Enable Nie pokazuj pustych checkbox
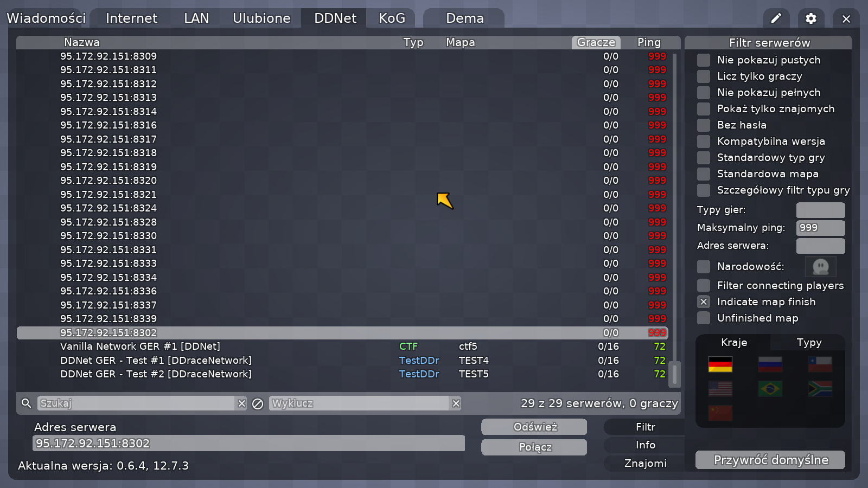 pos(704,60)
